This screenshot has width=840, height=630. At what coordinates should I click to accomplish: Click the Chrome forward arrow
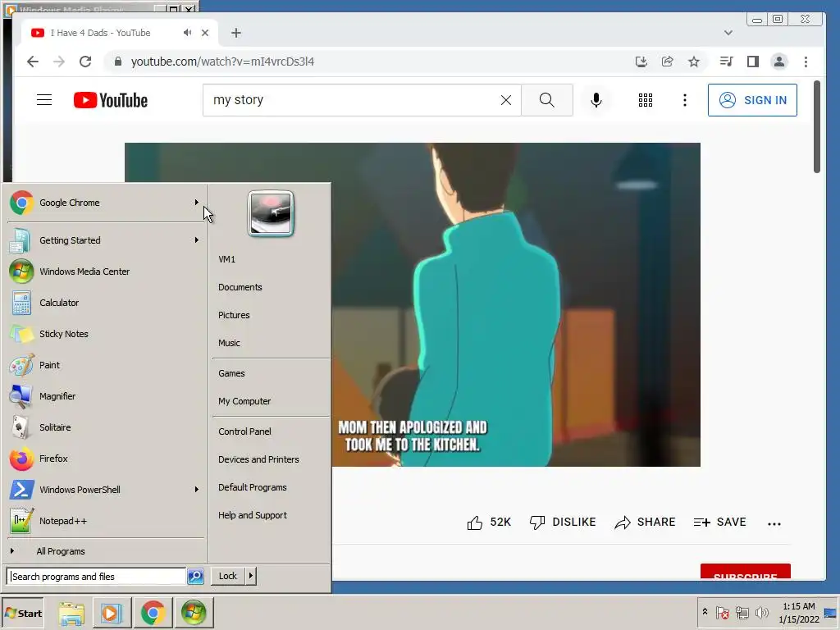pos(59,62)
